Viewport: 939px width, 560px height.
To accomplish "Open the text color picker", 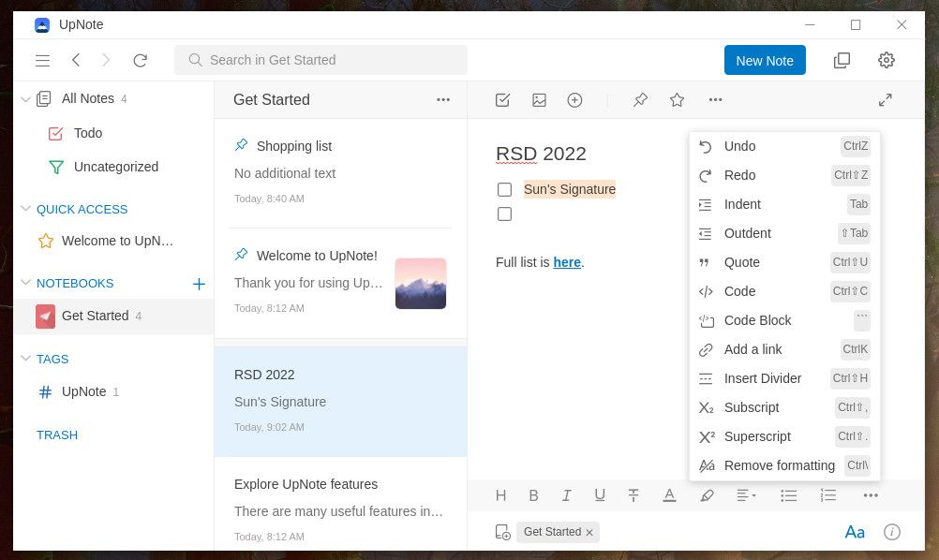I will tap(669, 495).
